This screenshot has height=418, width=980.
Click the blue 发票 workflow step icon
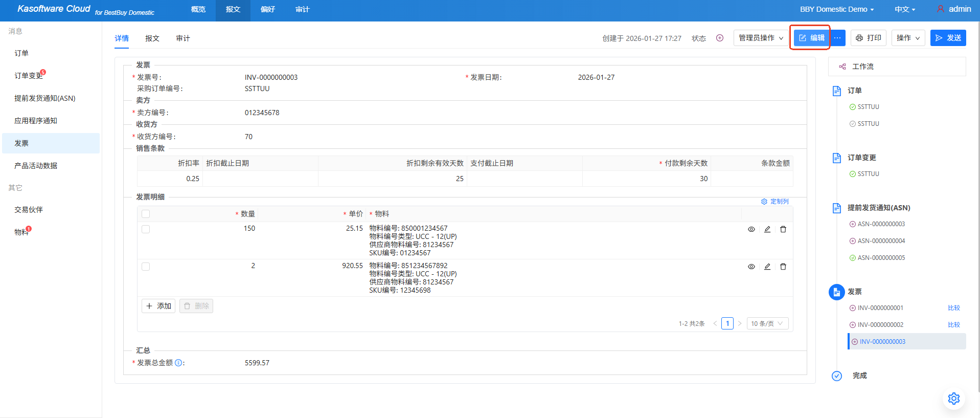pos(837,292)
